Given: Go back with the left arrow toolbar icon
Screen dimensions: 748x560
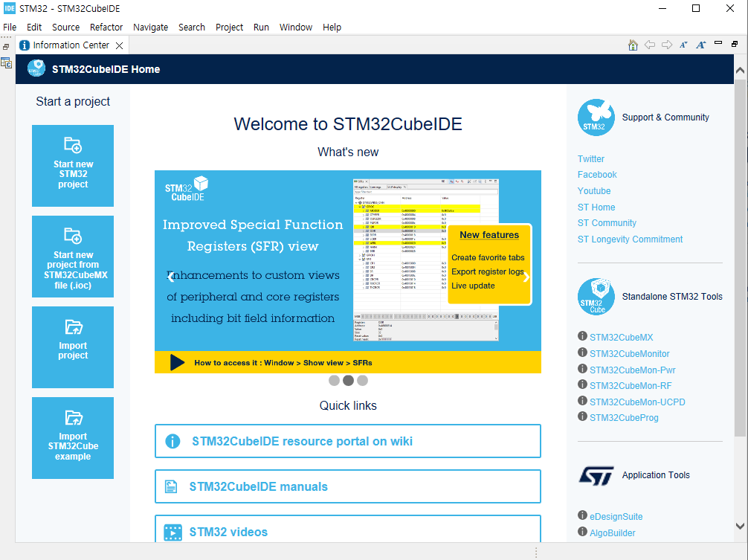Looking at the screenshot, I should click(650, 45).
